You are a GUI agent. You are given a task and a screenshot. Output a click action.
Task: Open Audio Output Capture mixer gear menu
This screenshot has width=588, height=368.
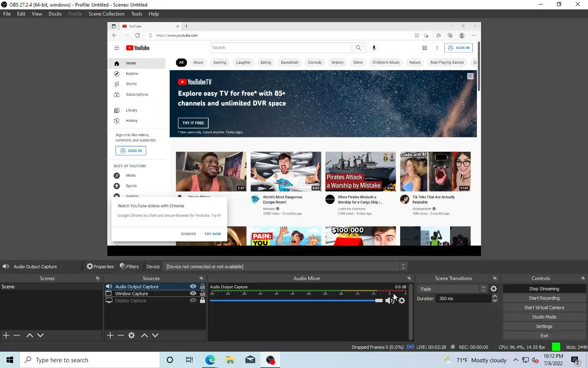(x=402, y=301)
